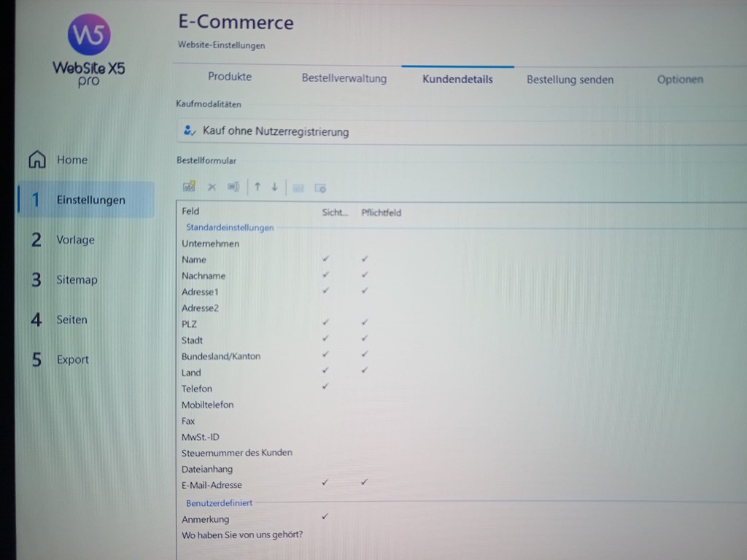The height and width of the screenshot is (560, 747).
Task: Open the Kaufmodalitäten dropdown
Action: click(x=460, y=132)
